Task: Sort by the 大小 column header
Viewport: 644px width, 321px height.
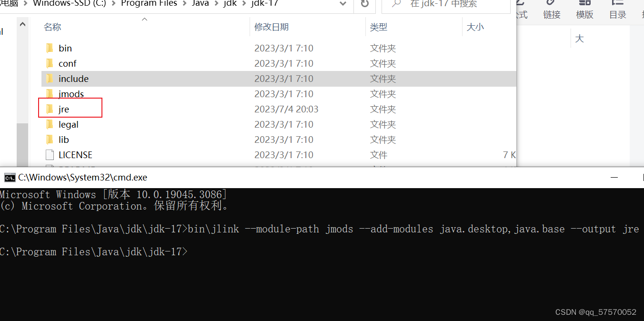Action: [475, 27]
